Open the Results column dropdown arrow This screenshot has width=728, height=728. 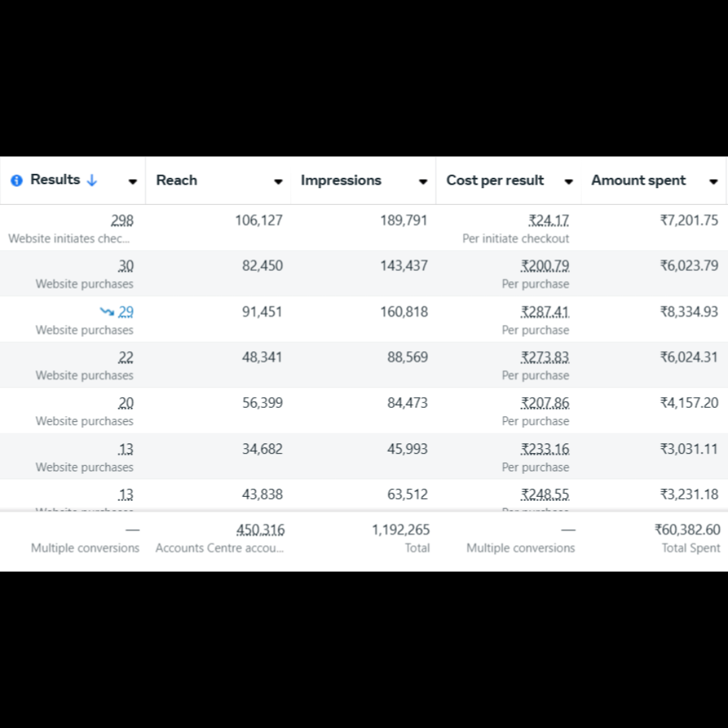[x=133, y=181]
